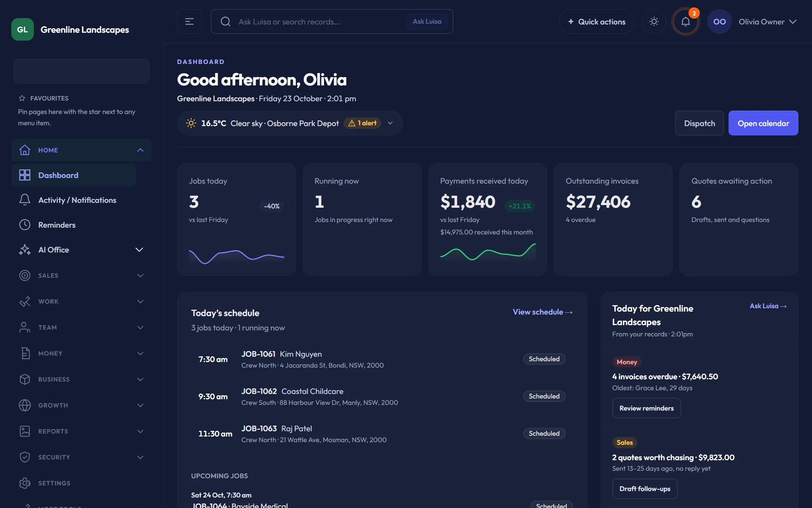Click the Growth globe icon
The image size is (812, 508).
click(25, 405)
